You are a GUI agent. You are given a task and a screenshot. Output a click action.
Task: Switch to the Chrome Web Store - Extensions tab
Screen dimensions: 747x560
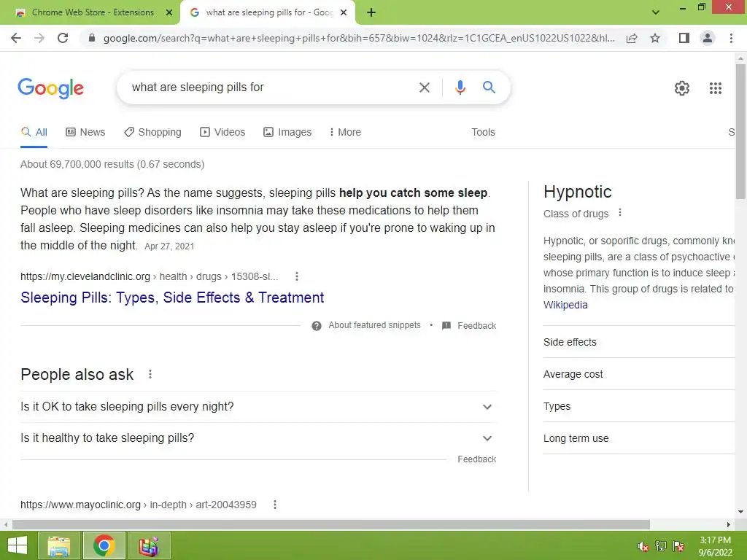click(93, 12)
